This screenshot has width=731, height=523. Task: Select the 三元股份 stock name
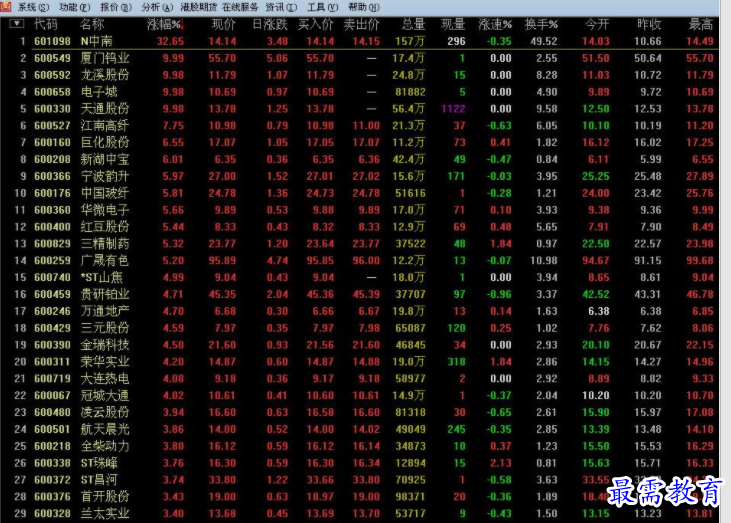click(105, 328)
